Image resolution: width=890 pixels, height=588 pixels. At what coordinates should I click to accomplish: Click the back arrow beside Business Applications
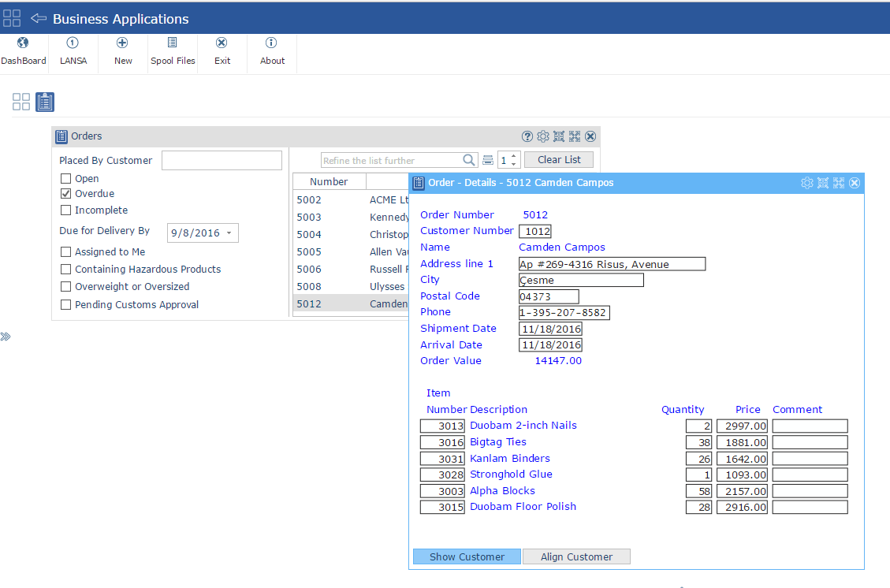[x=39, y=18]
